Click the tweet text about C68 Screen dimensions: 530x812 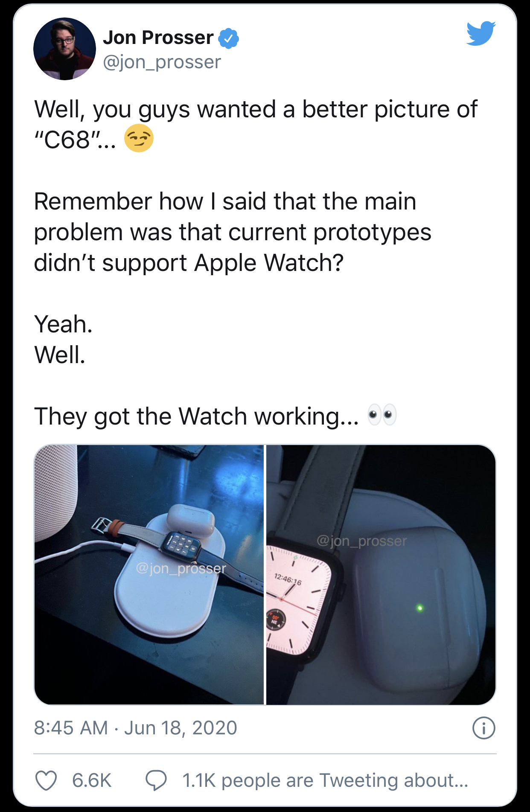pos(256,124)
